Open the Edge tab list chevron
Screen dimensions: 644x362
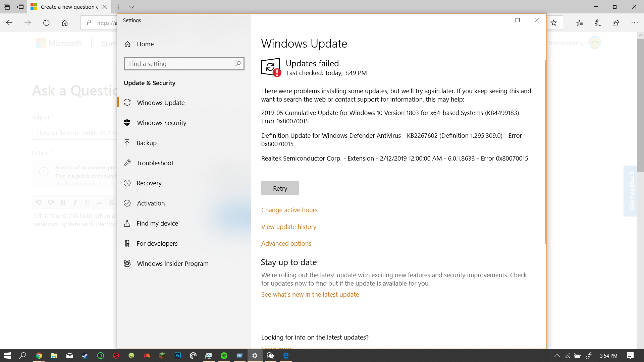[x=131, y=7]
